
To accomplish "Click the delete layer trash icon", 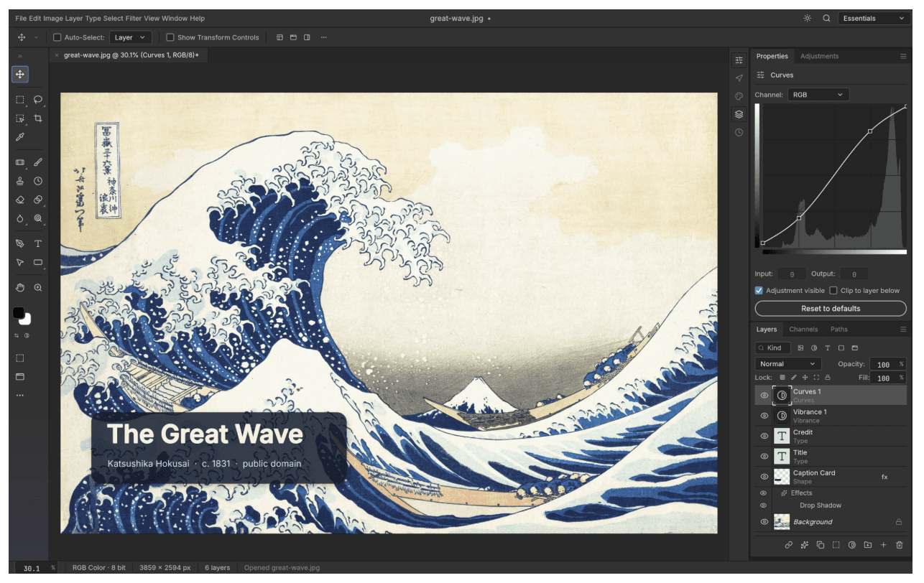I will click(x=899, y=545).
